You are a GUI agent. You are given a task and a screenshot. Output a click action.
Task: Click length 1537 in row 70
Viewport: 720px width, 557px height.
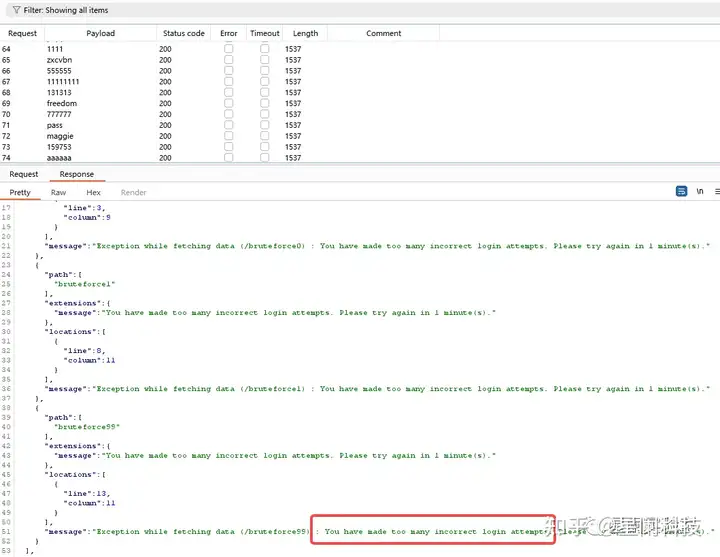point(293,114)
